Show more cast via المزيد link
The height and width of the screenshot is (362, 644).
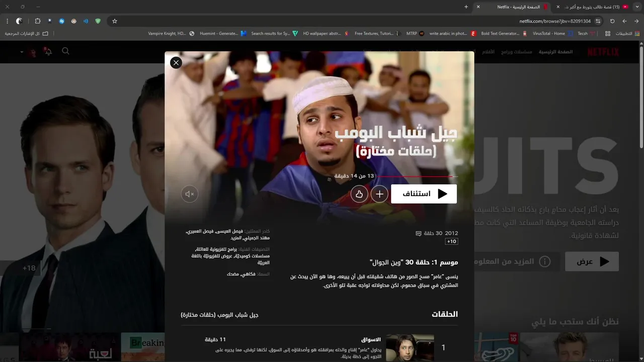pyautogui.click(x=236, y=238)
